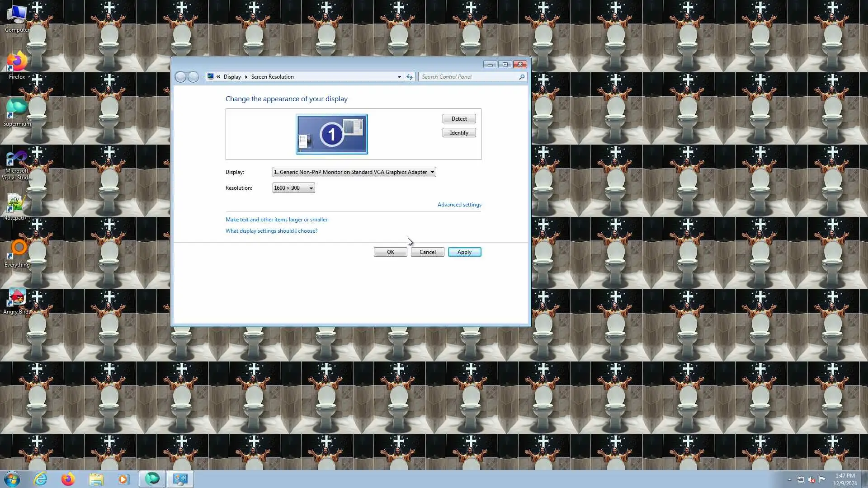Click the Screen Resolution breadcrumb item
Screen dimensions: 868x488
[x=272, y=77]
